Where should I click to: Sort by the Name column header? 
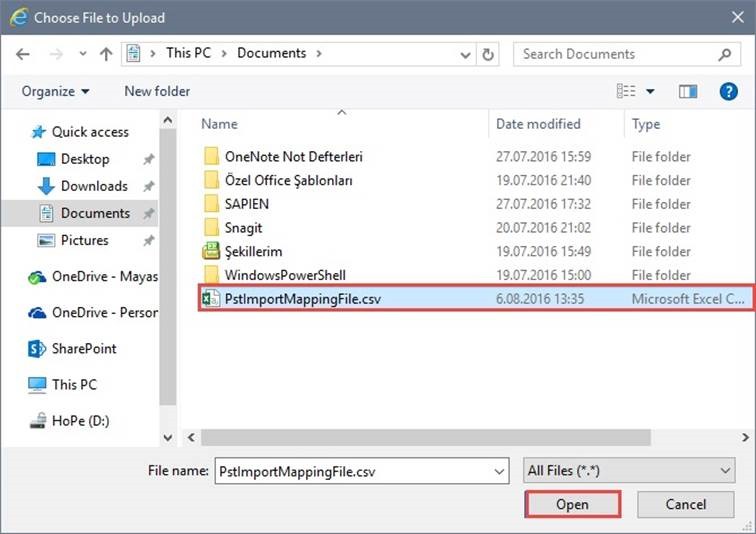coord(219,124)
